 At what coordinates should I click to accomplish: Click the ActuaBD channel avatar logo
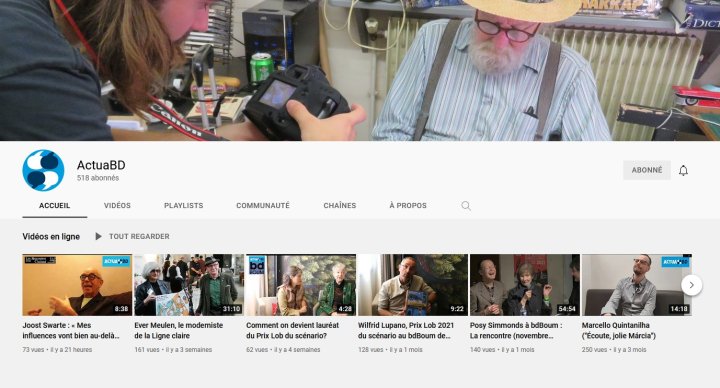click(x=43, y=170)
